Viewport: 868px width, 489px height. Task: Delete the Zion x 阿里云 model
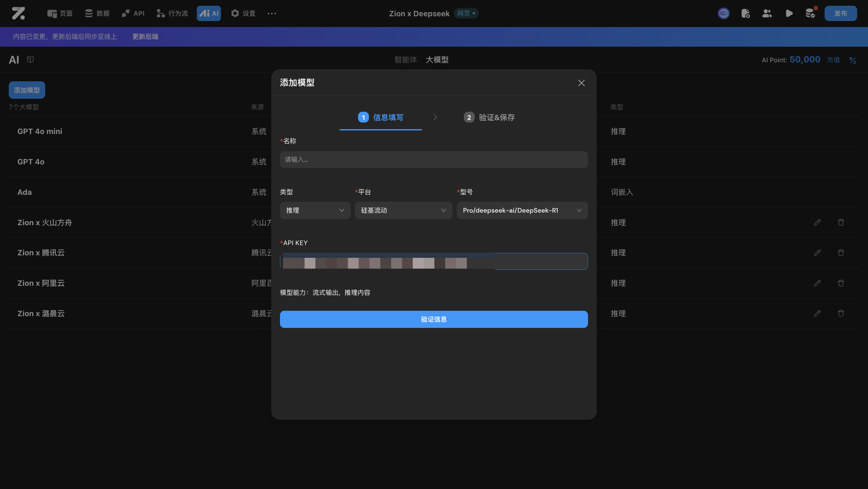(841, 283)
